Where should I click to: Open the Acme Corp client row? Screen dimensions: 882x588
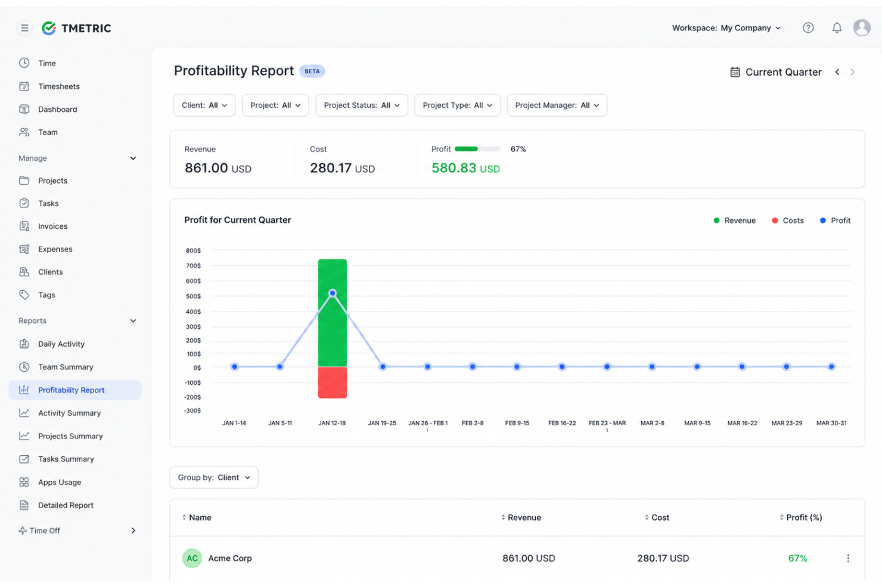pyautogui.click(x=517, y=558)
